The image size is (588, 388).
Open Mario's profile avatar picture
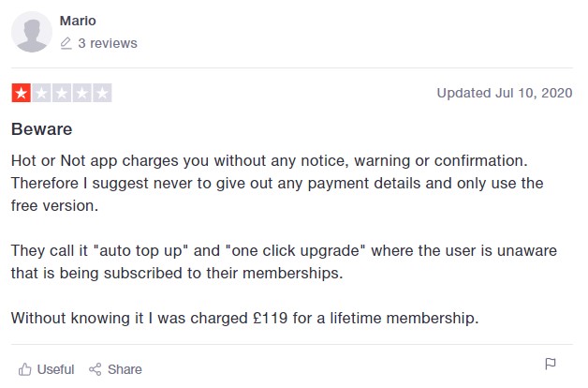(x=32, y=32)
